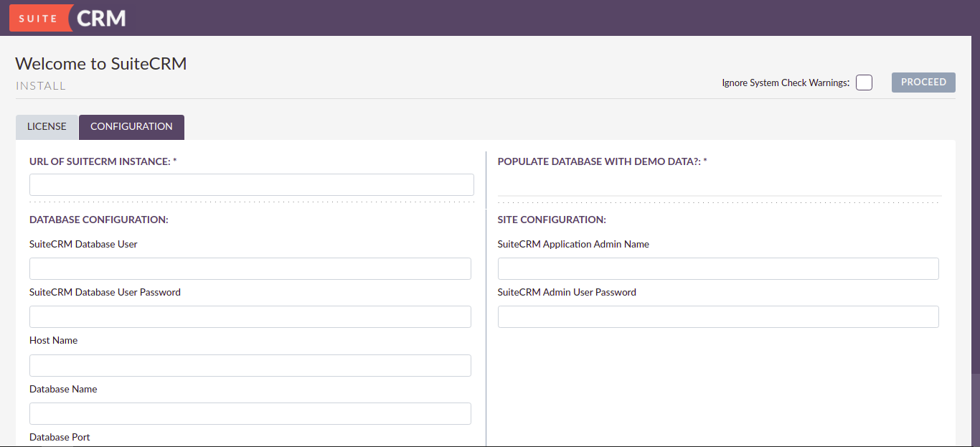Click the INSTALL subtitle text
The width and height of the screenshot is (980, 447).
pyautogui.click(x=40, y=85)
